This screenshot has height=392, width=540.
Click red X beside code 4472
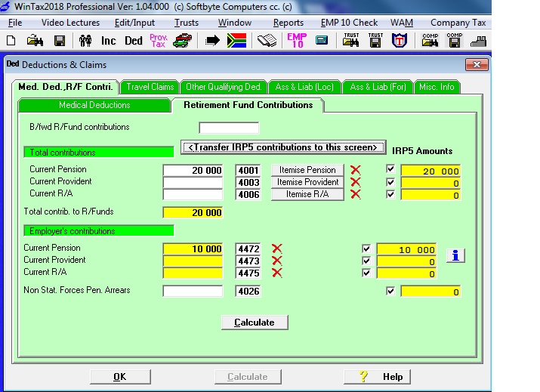click(x=277, y=248)
